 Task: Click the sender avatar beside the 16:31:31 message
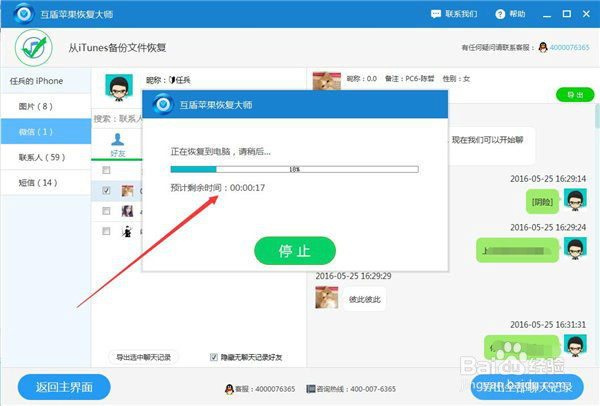(x=575, y=345)
